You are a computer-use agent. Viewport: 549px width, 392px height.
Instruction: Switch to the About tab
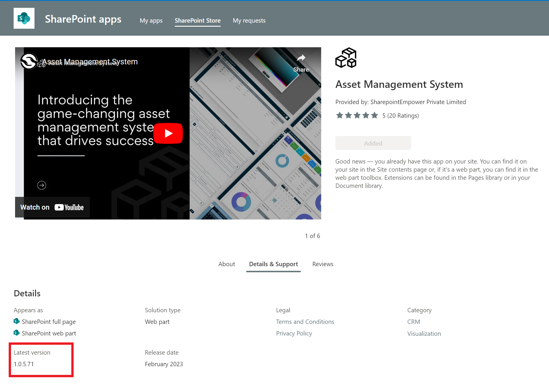[x=227, y=264]
